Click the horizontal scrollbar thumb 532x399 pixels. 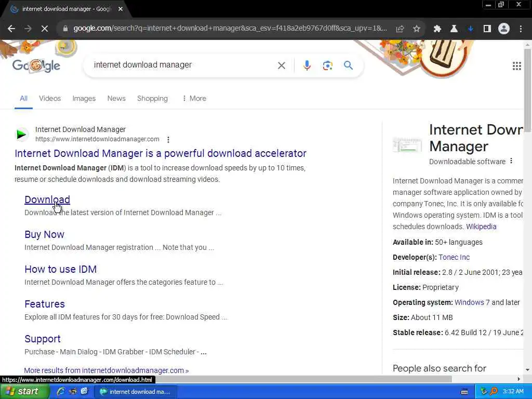click(x=303, y=379)
